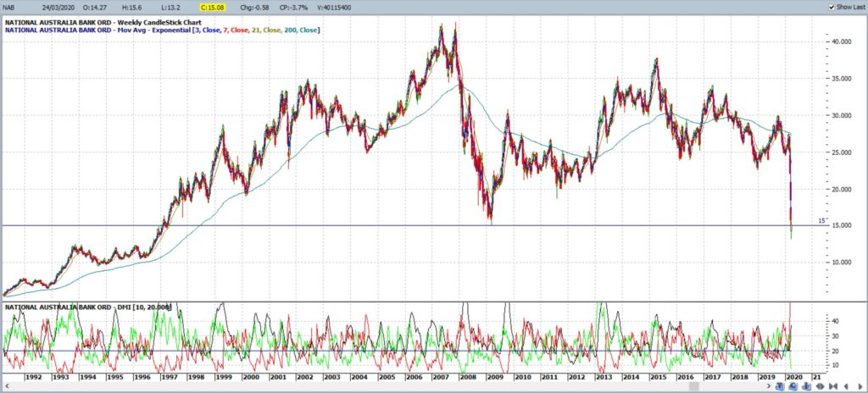Click the third blue chart tool icon
The image size is (868, 393).
tap(807, 386)
